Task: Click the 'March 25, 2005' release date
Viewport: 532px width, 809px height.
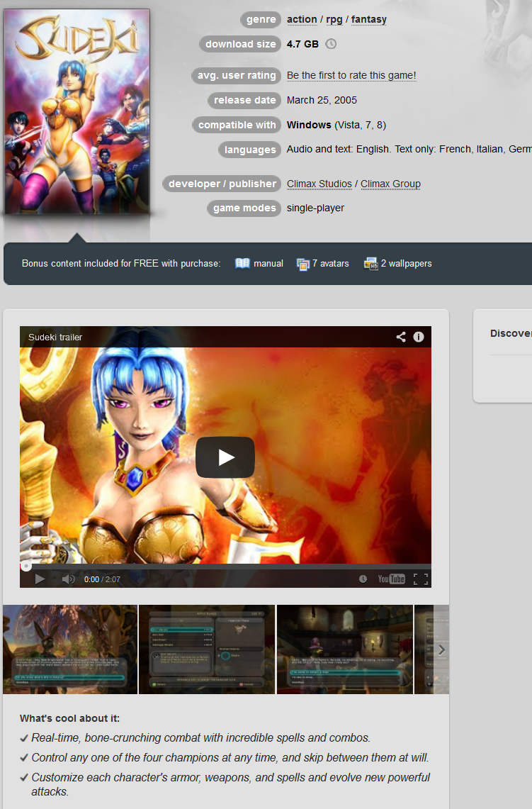Action: tap(322, 100)
